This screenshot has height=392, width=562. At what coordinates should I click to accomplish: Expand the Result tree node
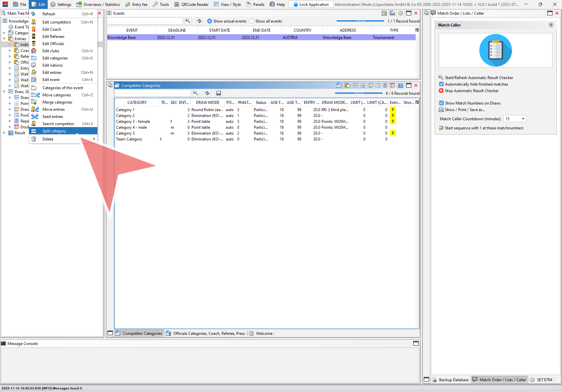pos(4,133)
